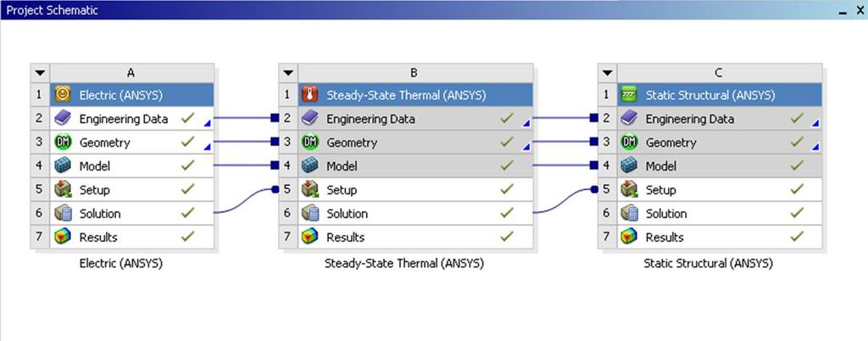Click link connector square at C Model
The height and width of the screenshot is (341, 868).
pos(594,165)
